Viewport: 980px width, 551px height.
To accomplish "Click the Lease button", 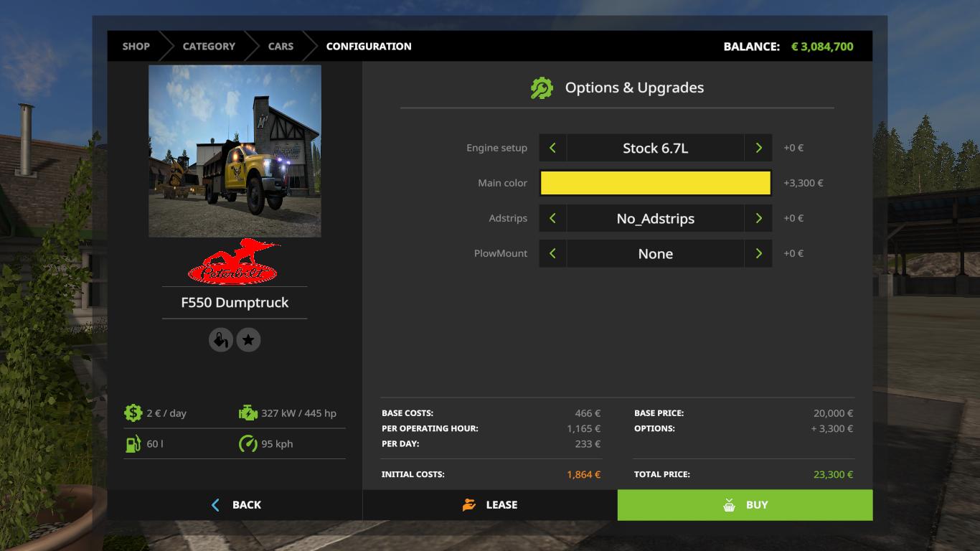I will (490, 505).
